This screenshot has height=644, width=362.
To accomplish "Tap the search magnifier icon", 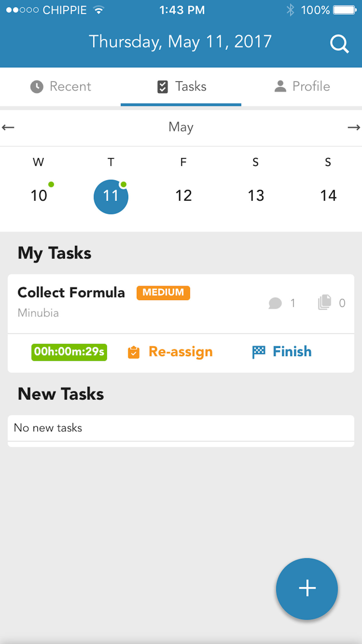I will 339,44.
